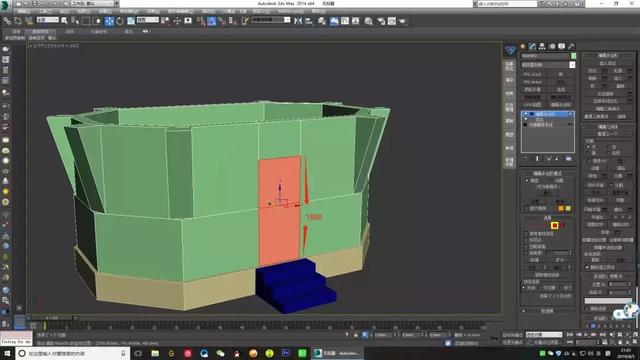640x360 pixels.
Task: Select the Element sub-object level icon
Action: [x=562, y=225]
